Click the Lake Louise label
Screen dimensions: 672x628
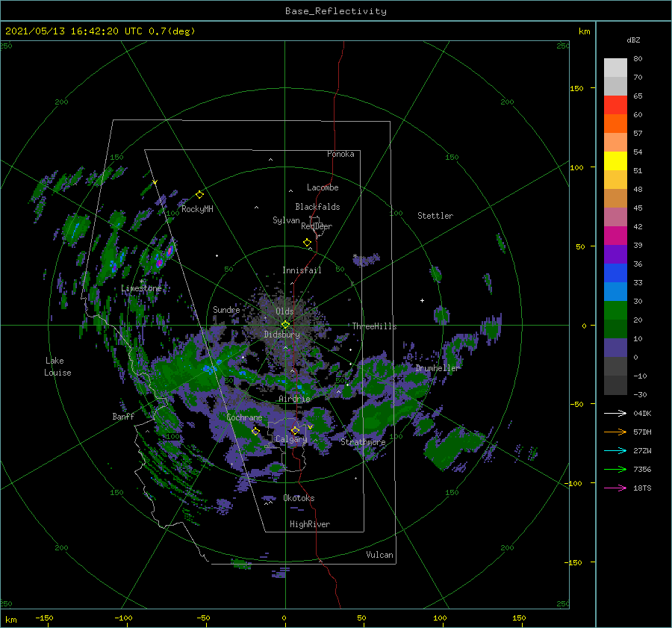[57, 367]
